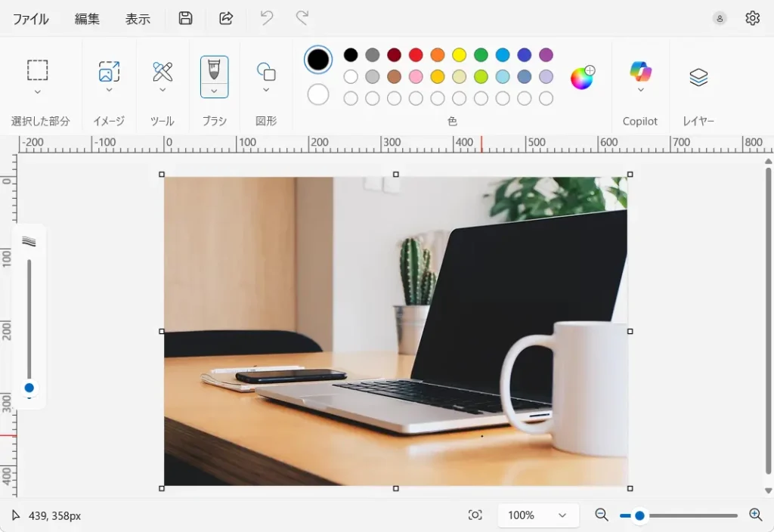Open the 100% zoom level dropdown
Screen dimensions: 774x532
pyautogui.click(x=537, y=515)
